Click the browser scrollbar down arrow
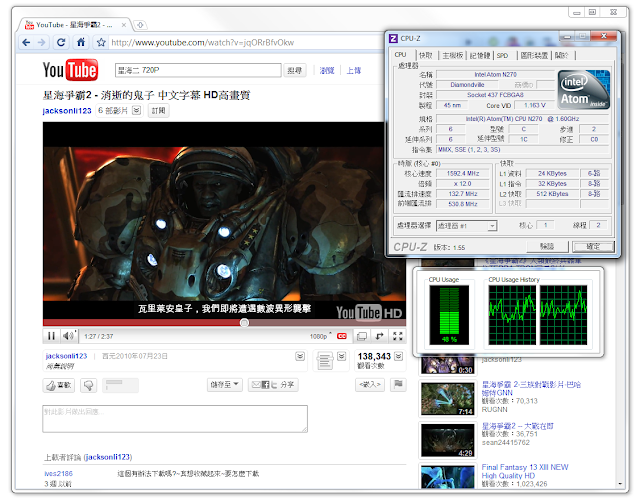 pyautogui.click(x=620, y=483)
